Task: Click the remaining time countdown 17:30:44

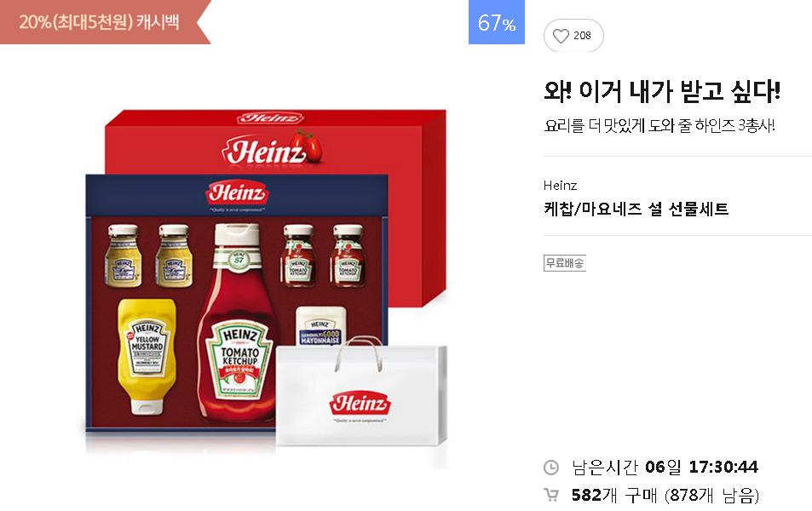Action: click(x=723, y=467)
